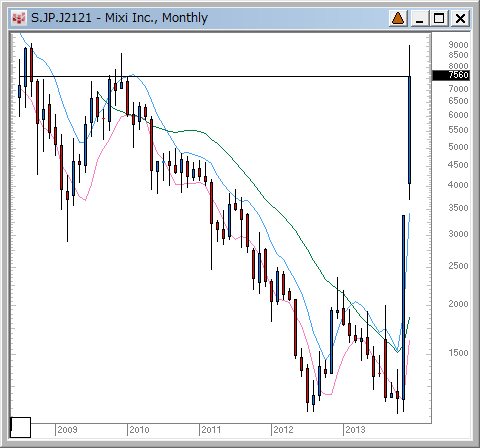Click the orange triangle alert button
Image resolution: width=480 pixels, height=448 pixels.
[x=398, y=18]
